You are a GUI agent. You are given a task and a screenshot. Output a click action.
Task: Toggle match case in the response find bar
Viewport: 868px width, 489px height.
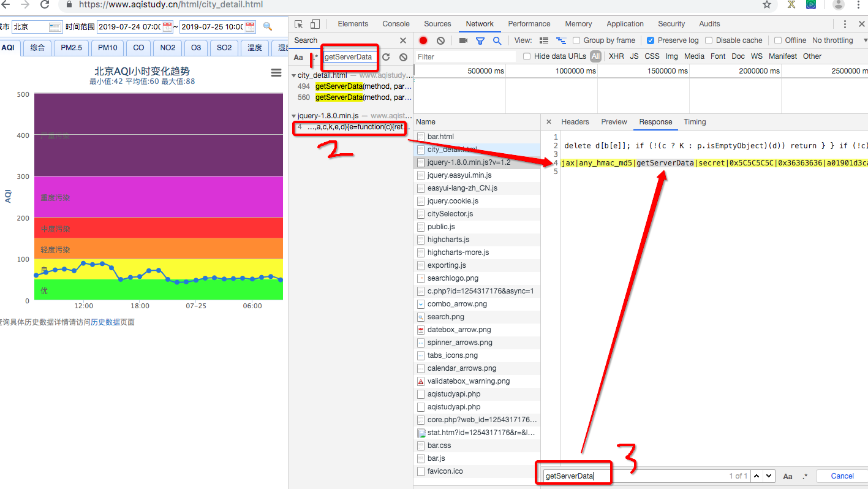pyautogui.click(x=788, y=476)
